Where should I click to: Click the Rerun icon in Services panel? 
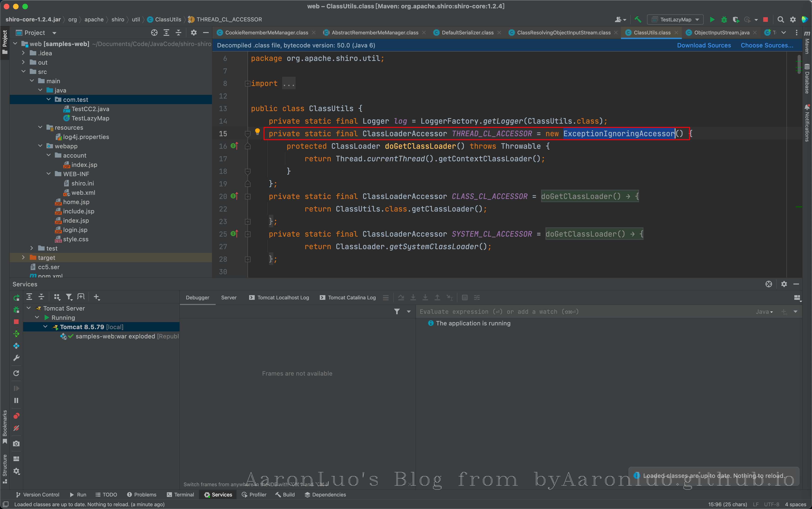[16, 297]
